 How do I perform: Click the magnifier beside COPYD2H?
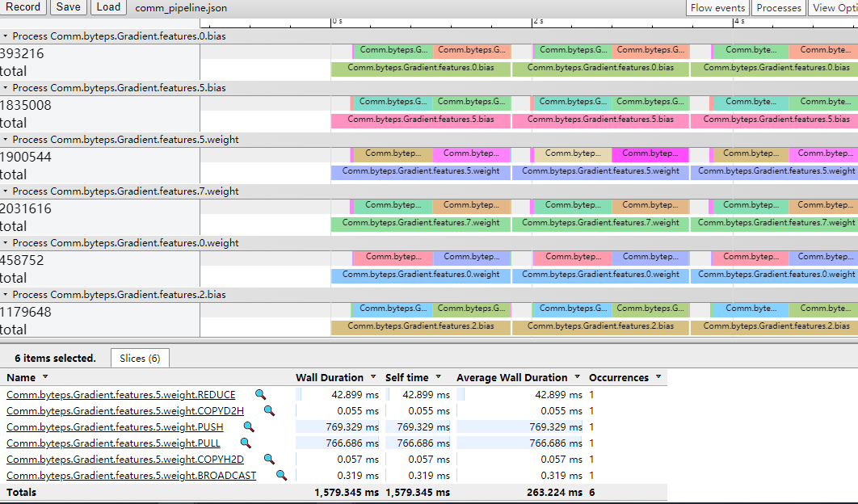point(267,411)
